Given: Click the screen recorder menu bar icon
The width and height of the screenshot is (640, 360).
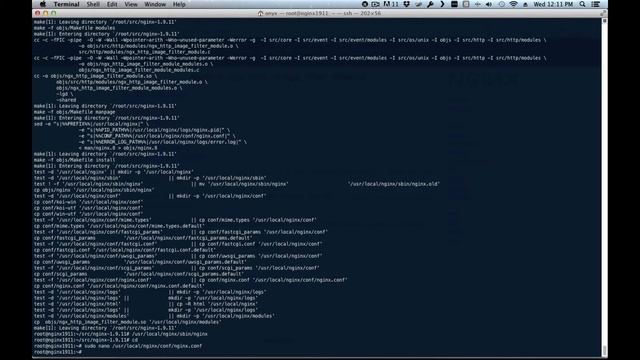Looking at the screenshot, I should coord(376,4).
